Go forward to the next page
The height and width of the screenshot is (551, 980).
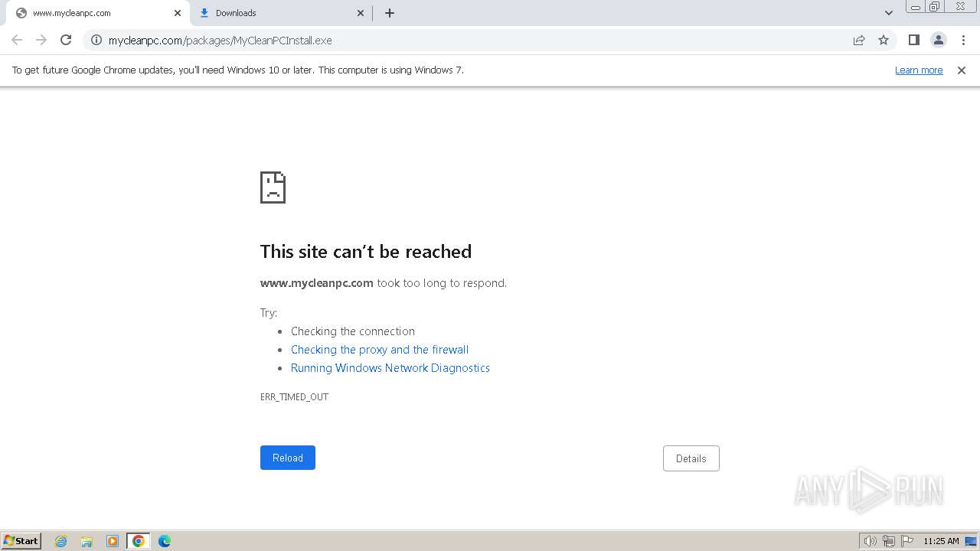click(x=41, y=41)
